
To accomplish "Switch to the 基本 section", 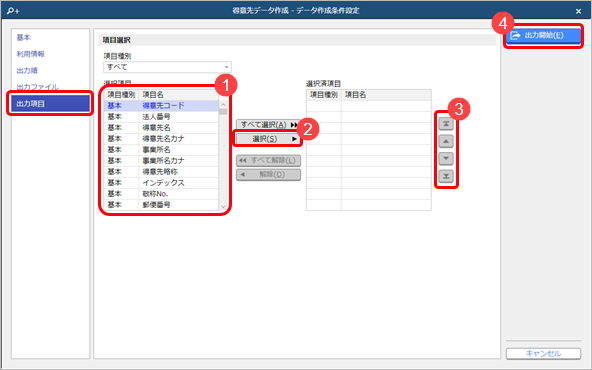I will (23, 37).
